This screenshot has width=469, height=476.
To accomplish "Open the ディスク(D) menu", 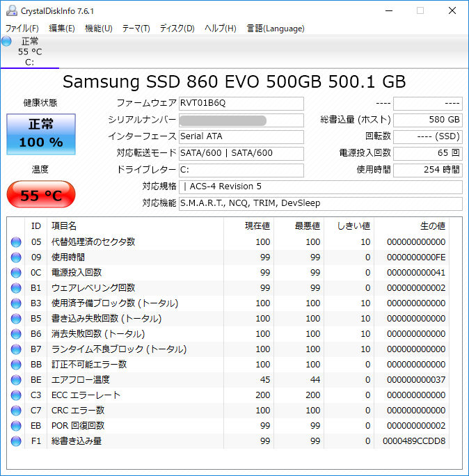I will click(x=177, y=29).
